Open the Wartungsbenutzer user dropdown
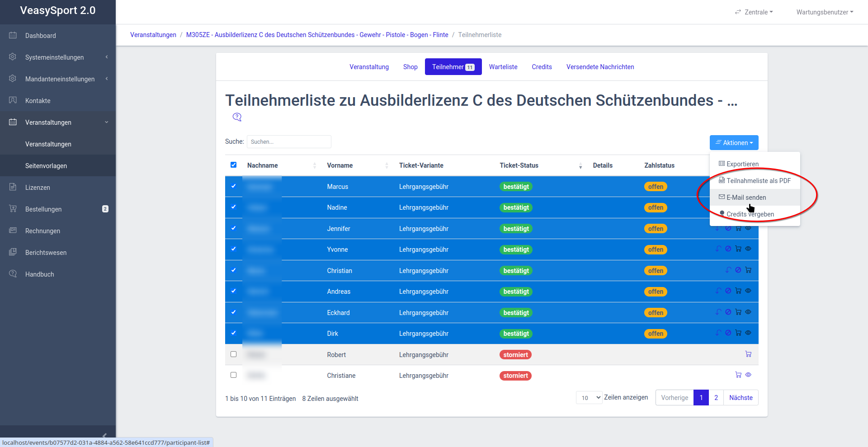The image size is (868, 447). [x=824, y=12]
